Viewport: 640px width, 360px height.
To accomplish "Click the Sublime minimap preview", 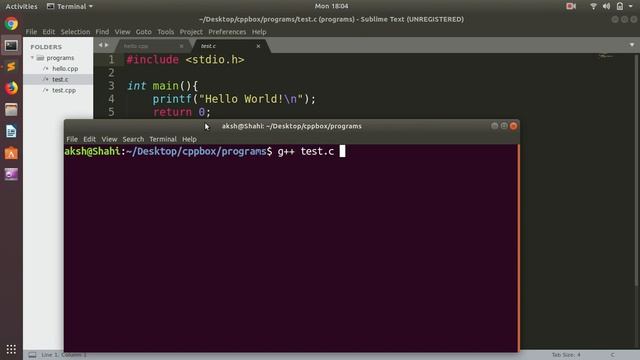I will (x=606, y=56).
